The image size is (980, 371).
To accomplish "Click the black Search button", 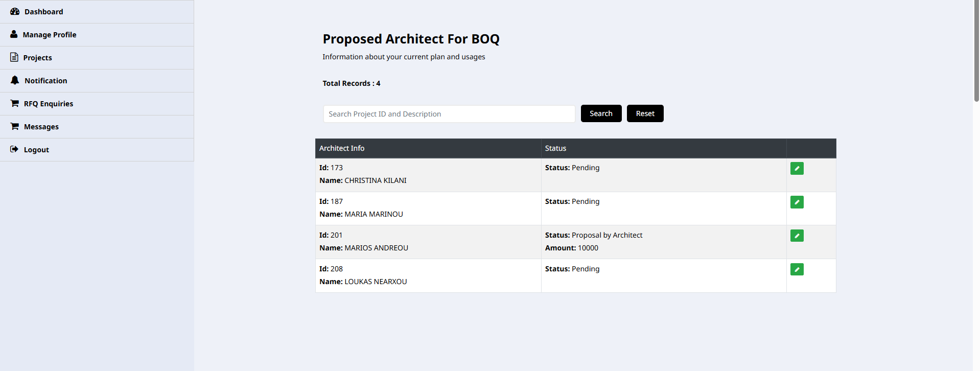I will coord(601,113).
